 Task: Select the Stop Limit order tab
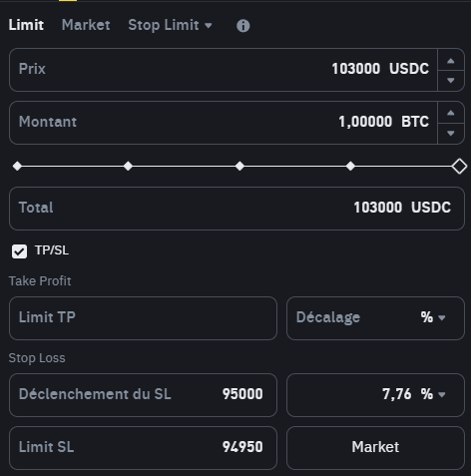click(164, 25)
